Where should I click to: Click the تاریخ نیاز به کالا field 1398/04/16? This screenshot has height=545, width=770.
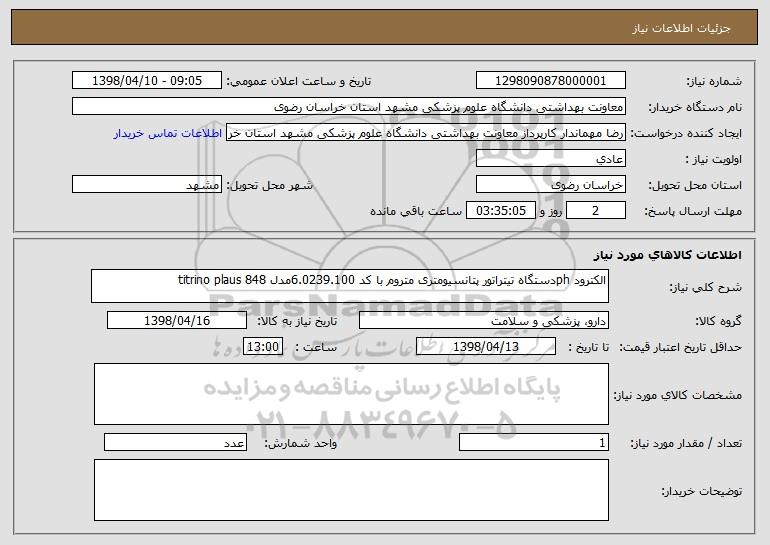177,321
